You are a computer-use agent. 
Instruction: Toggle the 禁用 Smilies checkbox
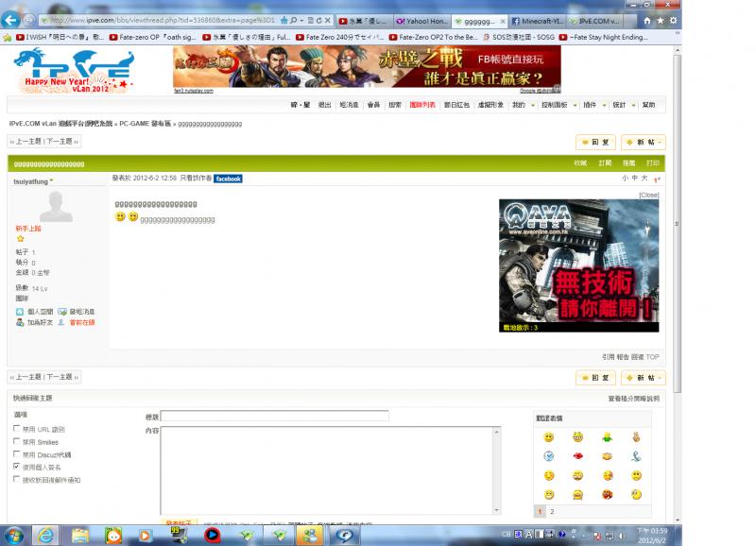(16, 441)
